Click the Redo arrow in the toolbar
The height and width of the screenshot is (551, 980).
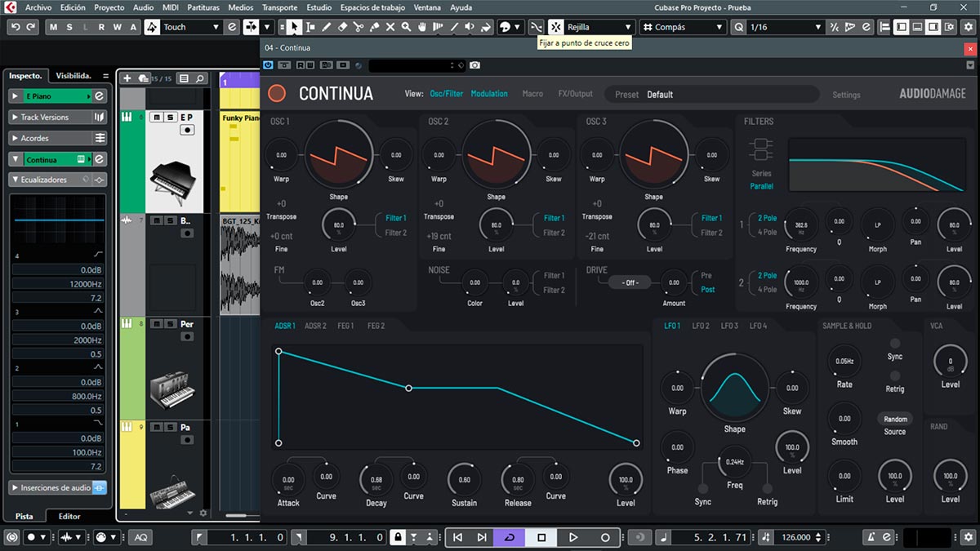(x=30, y=27)
